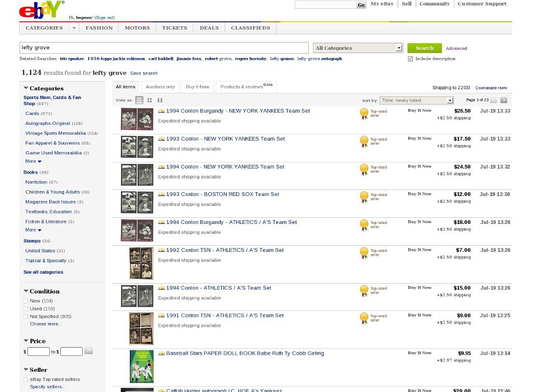
Task: Collapse the Condition filter section
Action: [26, 291]
